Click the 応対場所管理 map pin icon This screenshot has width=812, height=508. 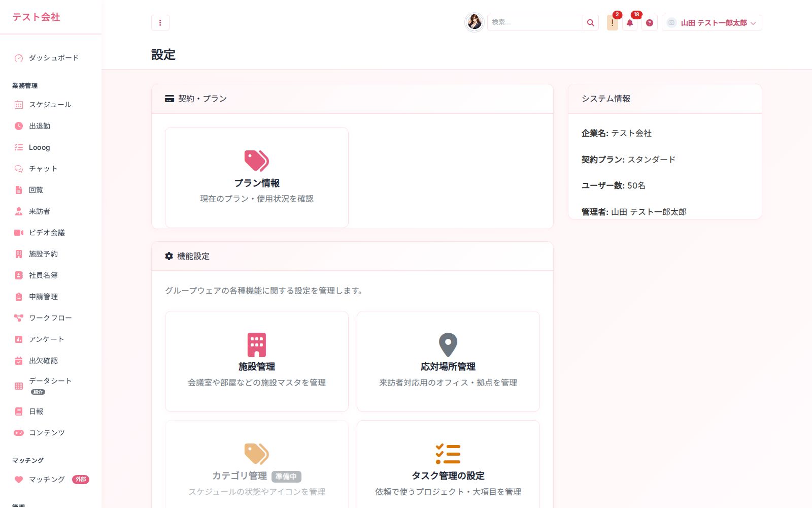[x=448, y=345]
